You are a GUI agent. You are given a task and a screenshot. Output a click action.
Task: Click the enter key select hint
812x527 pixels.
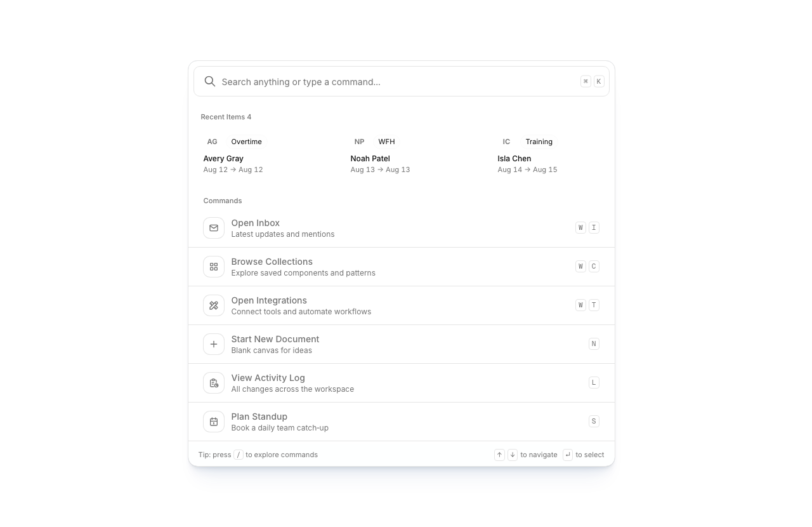(x=568, y=455)
